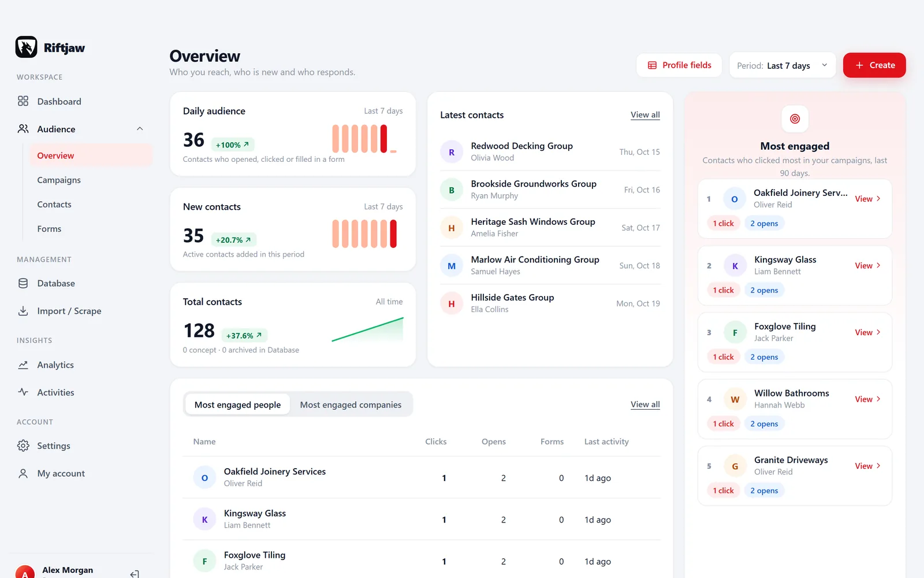Click View all in Latest contacts
924x578 pixels.
[x=645, y=115]
